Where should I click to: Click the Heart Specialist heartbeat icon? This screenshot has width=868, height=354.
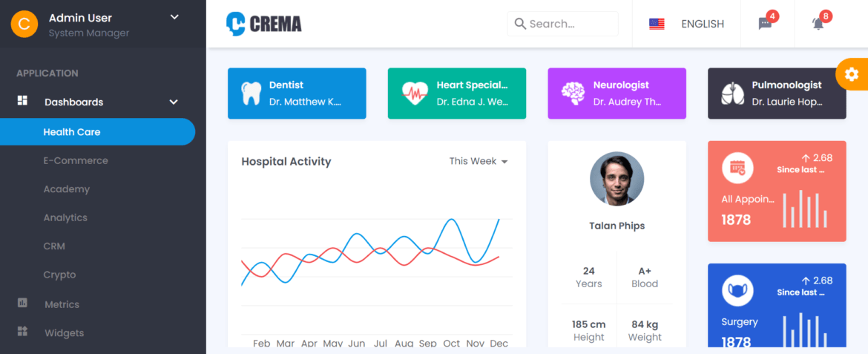click(x=415, y=94)
